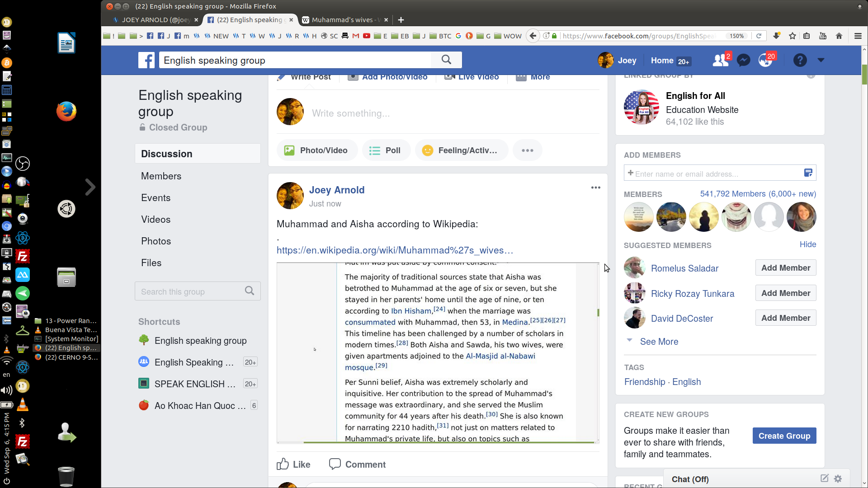The image size is (868, 488).
Task: Open the Members section in group sidebar
Action: (161, 176)
